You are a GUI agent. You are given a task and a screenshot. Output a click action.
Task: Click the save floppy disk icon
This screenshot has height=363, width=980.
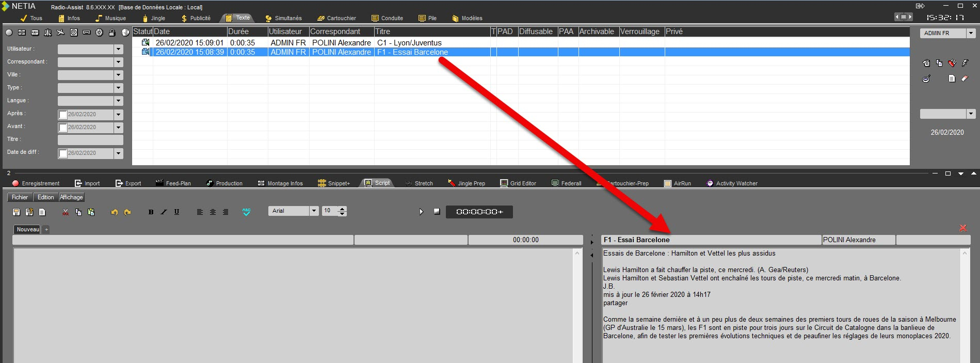point(17,212)
